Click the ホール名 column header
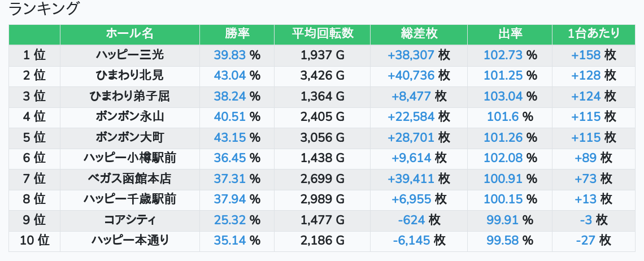644x261 pixels. (x=130, y=34)
